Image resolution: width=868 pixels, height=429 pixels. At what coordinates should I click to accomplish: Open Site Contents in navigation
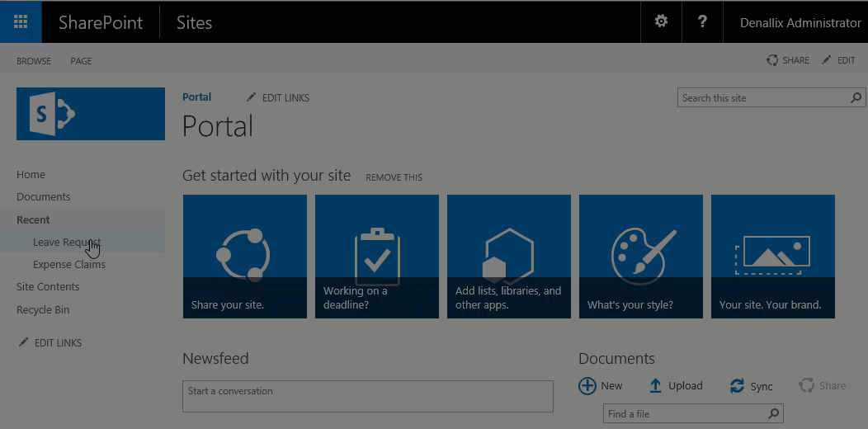[48, 287]
